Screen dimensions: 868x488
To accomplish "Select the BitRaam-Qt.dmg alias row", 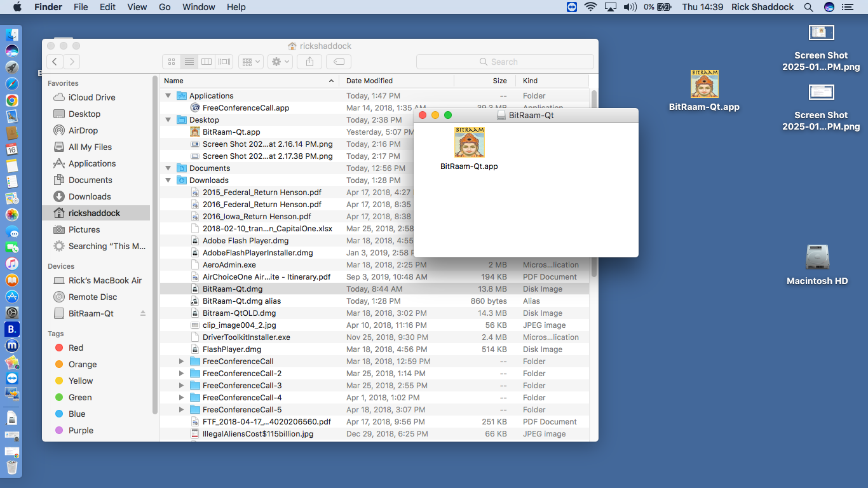I will tap(374, 301).
